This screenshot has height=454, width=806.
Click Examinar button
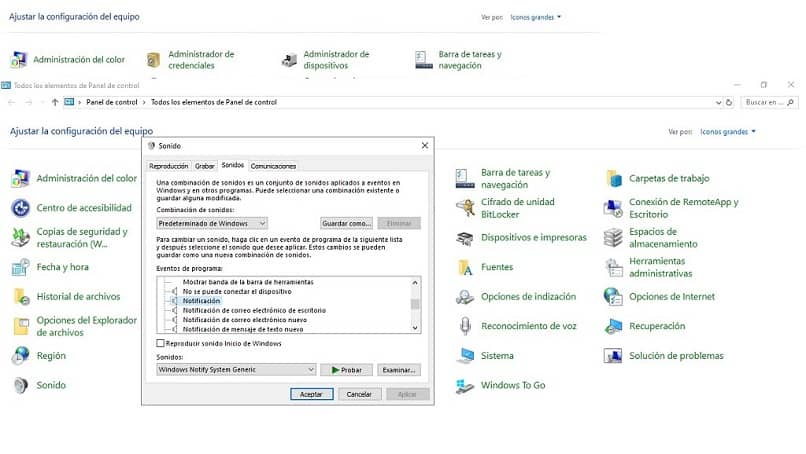399,370
